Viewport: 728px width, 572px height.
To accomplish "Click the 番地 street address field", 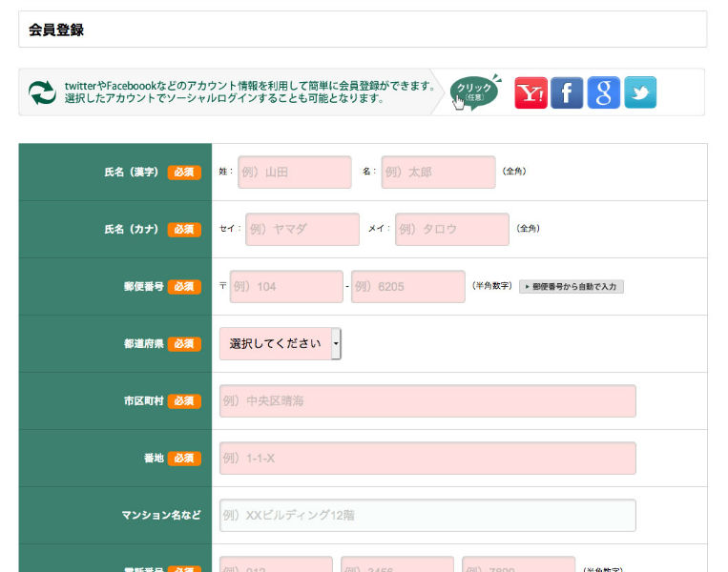I will pyautogui.click(x=427, y=459).
